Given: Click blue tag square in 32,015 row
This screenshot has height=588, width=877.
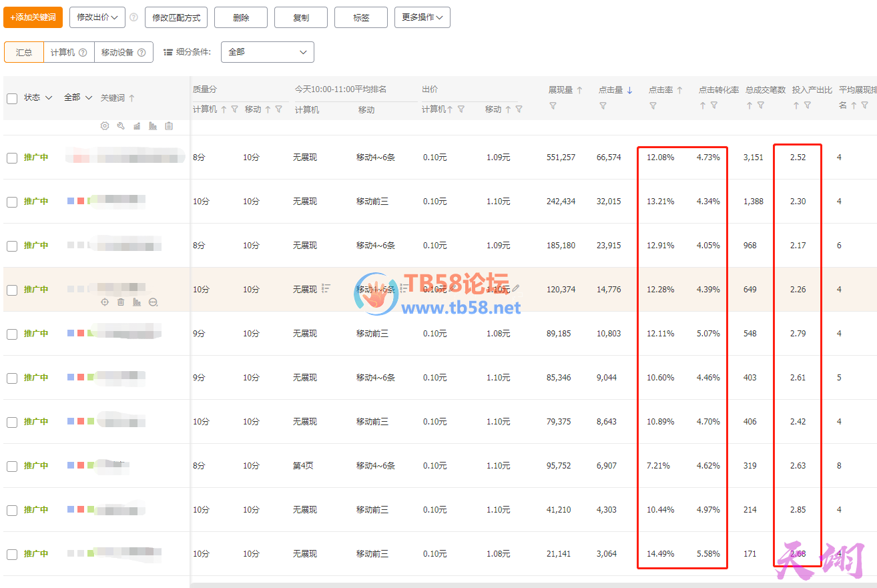Looking at the screenshot, I should [71, 200].
